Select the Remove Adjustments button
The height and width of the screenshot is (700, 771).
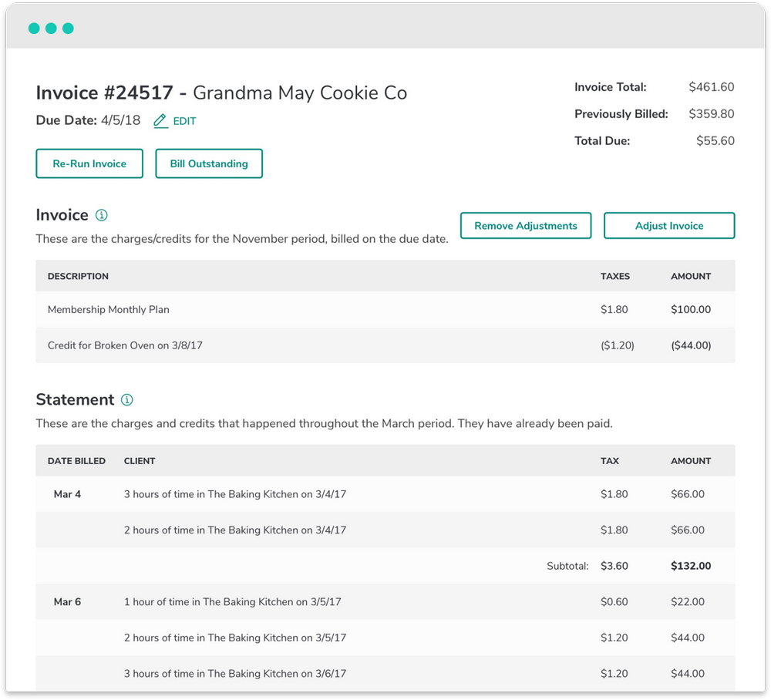click(525, 226)
